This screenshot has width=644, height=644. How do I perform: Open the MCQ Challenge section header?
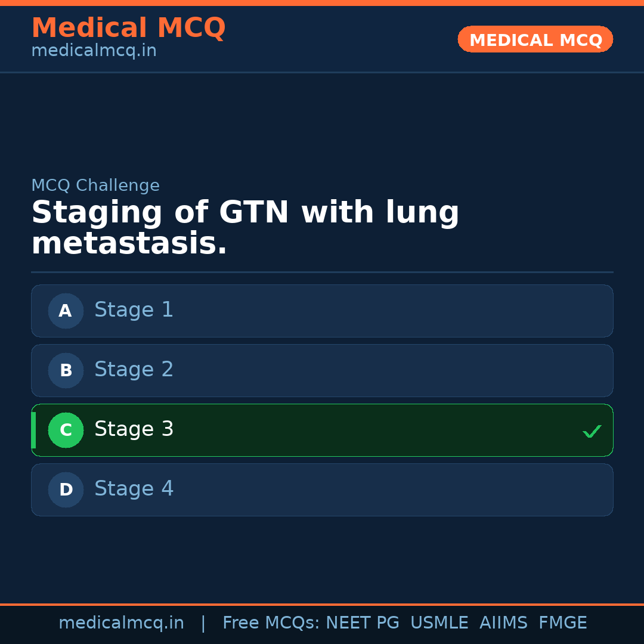(95, 185)
